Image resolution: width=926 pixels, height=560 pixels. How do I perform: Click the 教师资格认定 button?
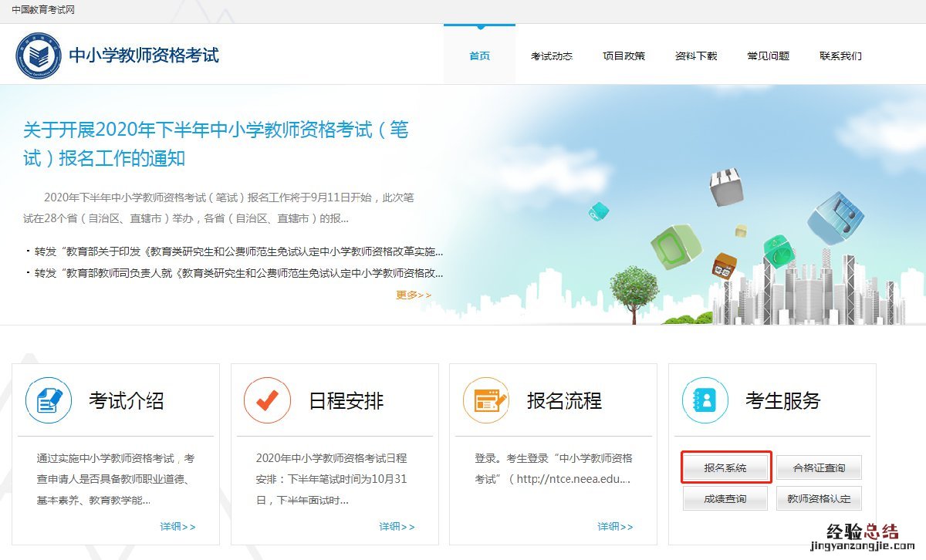(819, 499)
